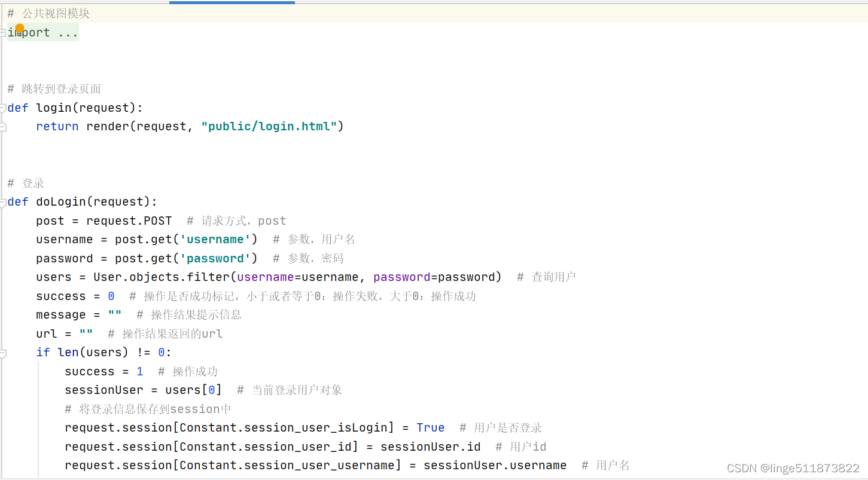Expand the folded import block

tap(3, 32)
